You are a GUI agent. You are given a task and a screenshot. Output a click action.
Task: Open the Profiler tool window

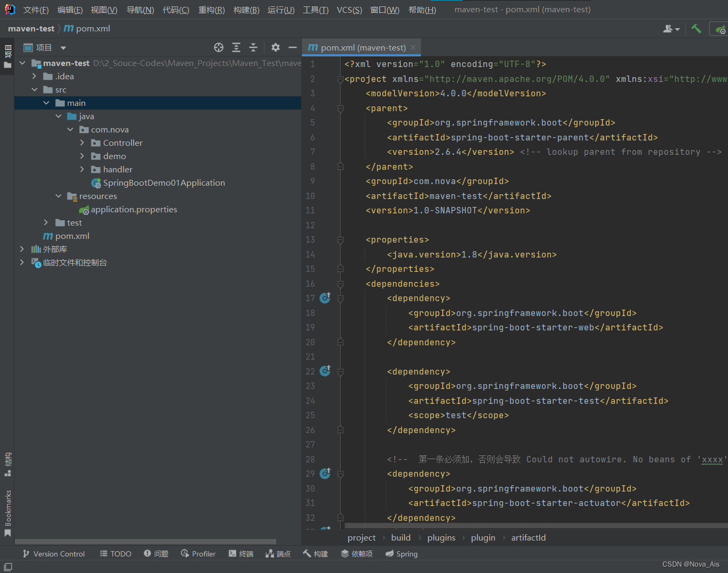pyautogui.click(x=198, y=554)
